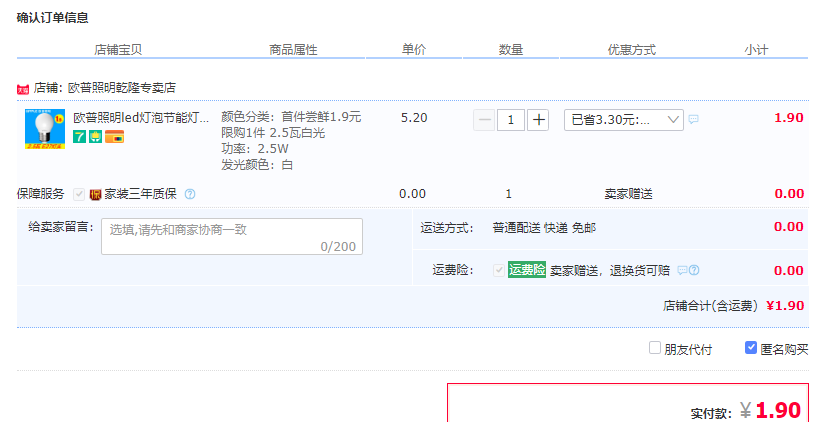Click the orange credit card badge
Image resolution: width=820 pixels, height=422 pixels.
pyautogui.click(x=115, y=137)
